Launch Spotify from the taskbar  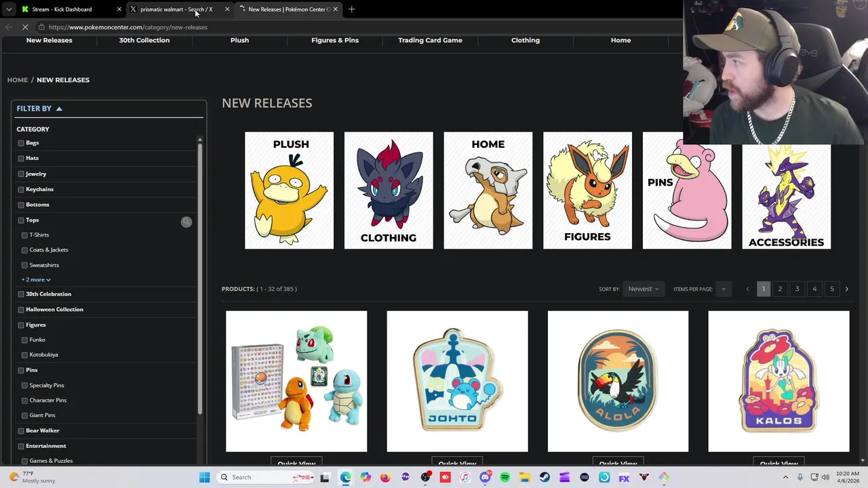[x=505, y=477]
